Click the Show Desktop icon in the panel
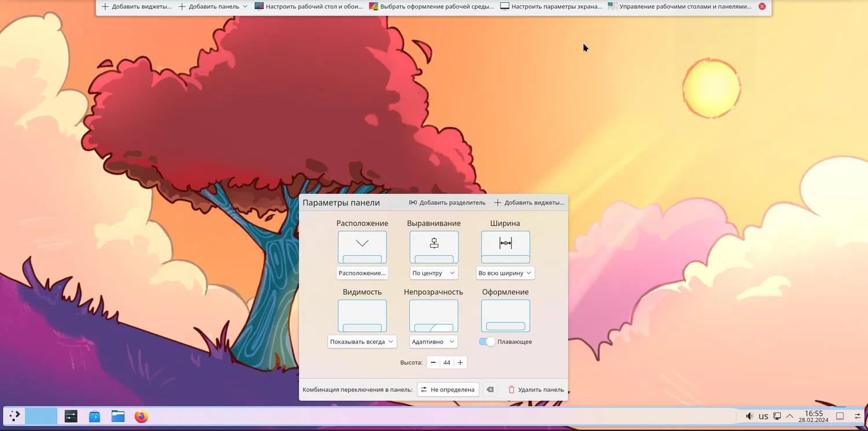Viewport: 868px width, 431px height. pyautogui.click(x=840, y=416)
